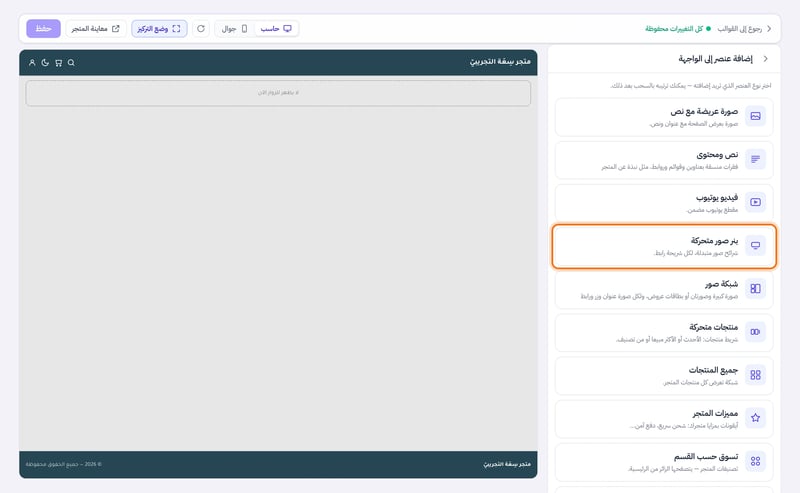Click the user account icon in preview header

(32, 63)
